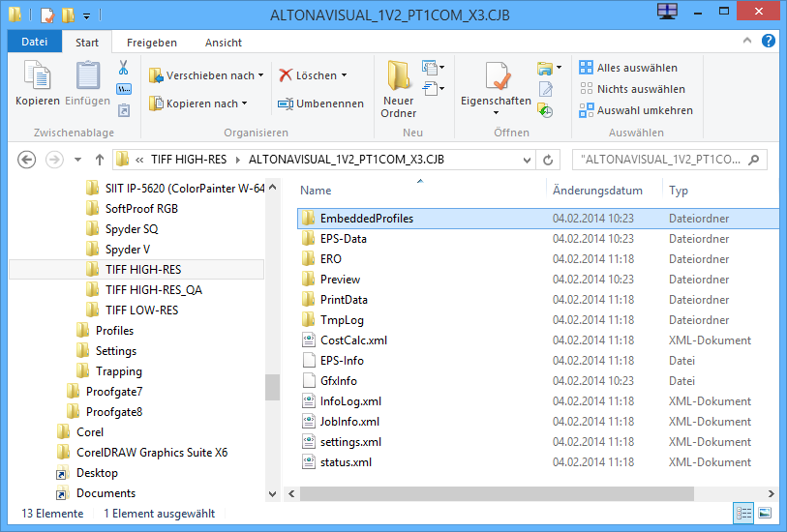787x532 pixels.
Task: Click the scissors cut icon
Action: pyautogui.click(x=124, y=69)
